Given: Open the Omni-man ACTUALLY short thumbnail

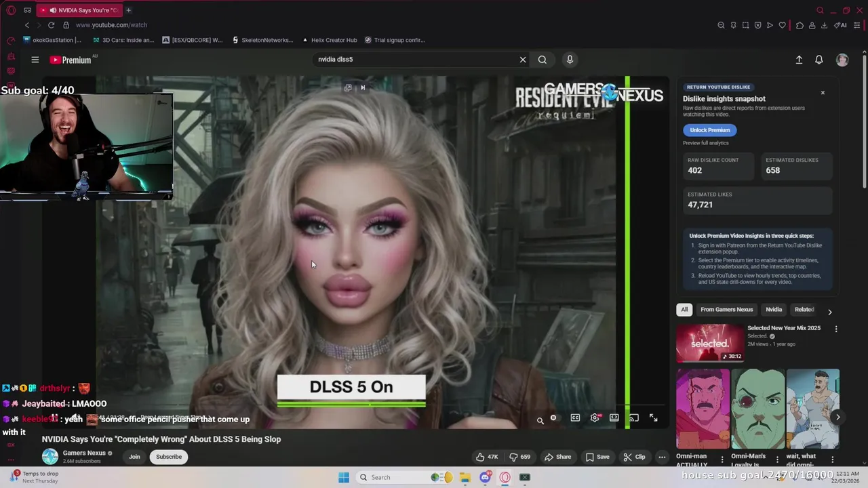Looking at the screenshot, I should pos(703,409).
